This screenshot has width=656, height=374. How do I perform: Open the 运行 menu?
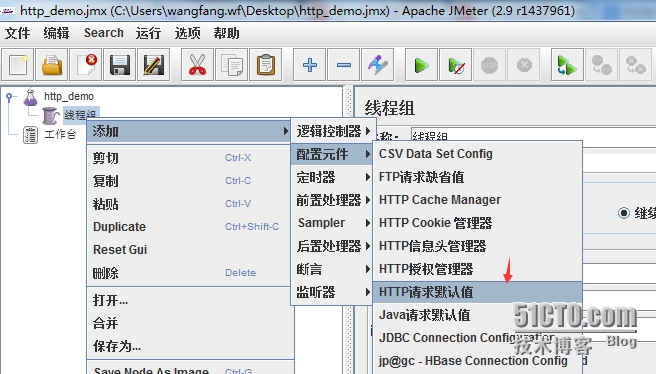coord(148,33)
